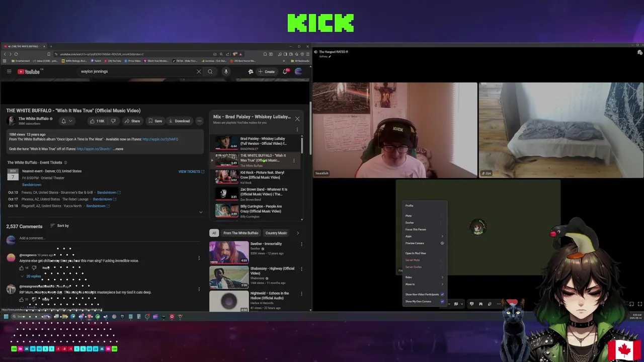The image size is (644, 362).
Task: Like the first comment about chills
Action: click(x=22, y=268)
